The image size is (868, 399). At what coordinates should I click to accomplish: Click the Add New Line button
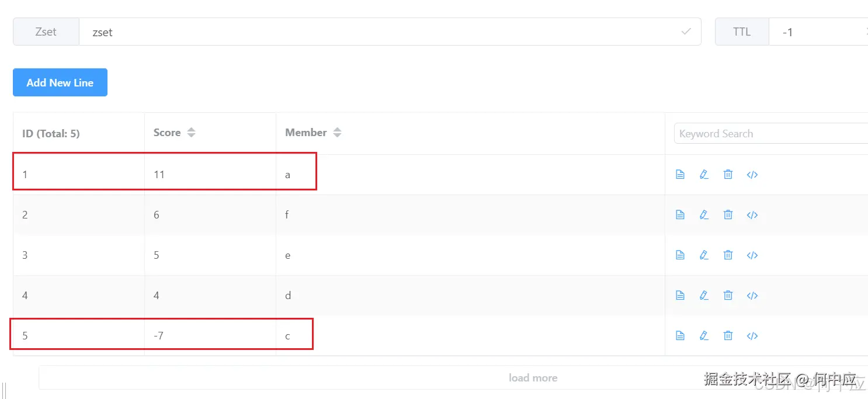click(60, 82)
